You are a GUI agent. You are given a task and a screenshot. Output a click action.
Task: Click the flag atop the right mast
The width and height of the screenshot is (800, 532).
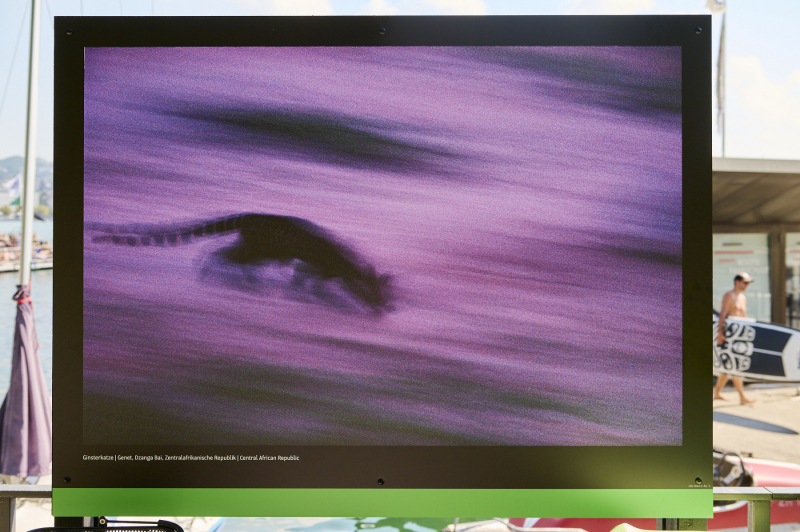[716, 6]
